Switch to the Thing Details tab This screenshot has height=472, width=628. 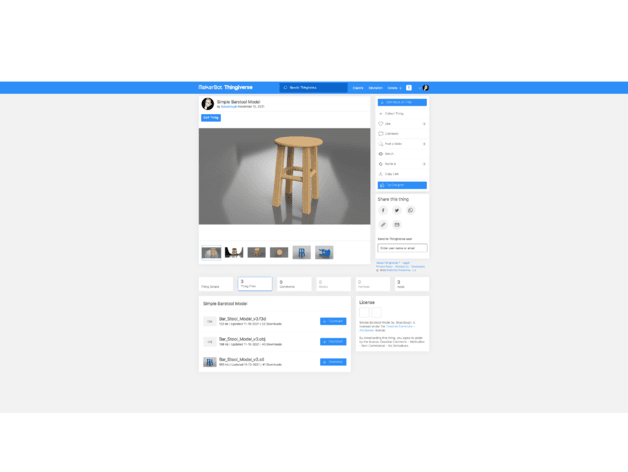click(216, 284)
